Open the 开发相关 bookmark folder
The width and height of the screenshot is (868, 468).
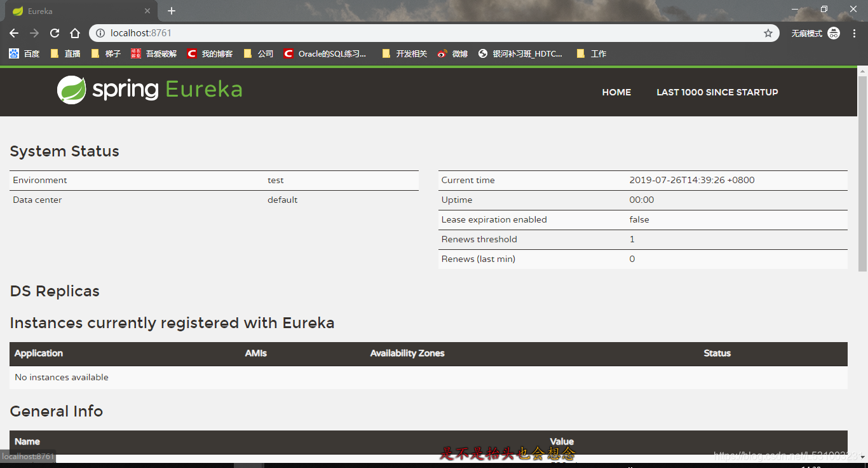pyautogui.click(x=404, y=54)
